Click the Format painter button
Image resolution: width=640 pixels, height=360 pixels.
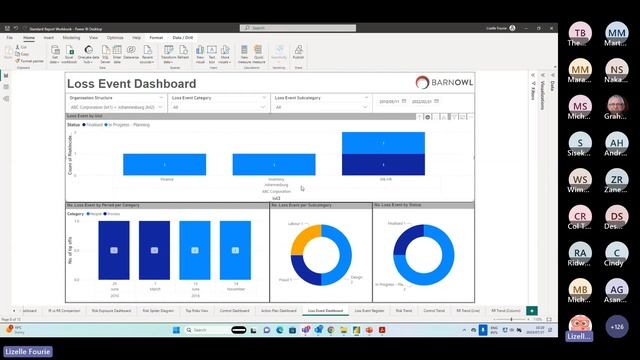point(29,61)
